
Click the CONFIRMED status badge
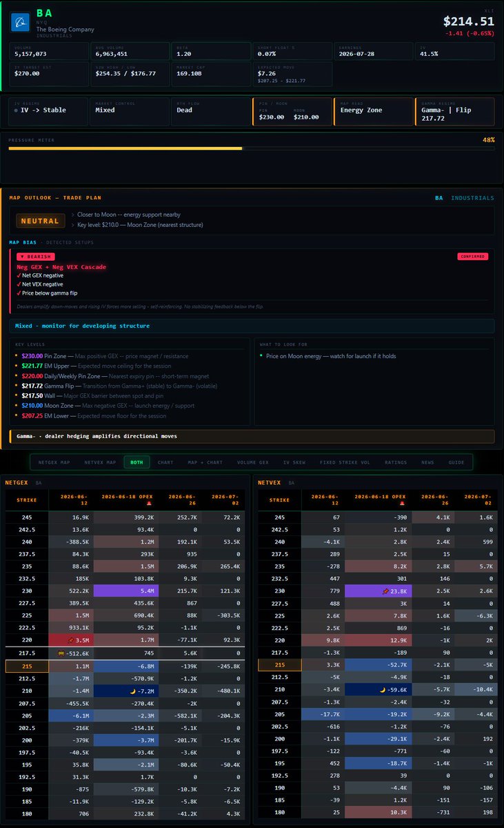click(x=472, y=257)
